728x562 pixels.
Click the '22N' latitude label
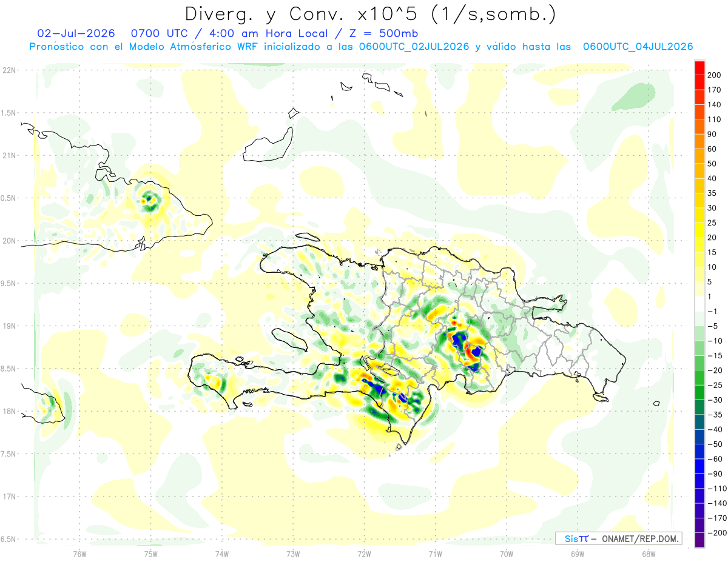(8, 70)
